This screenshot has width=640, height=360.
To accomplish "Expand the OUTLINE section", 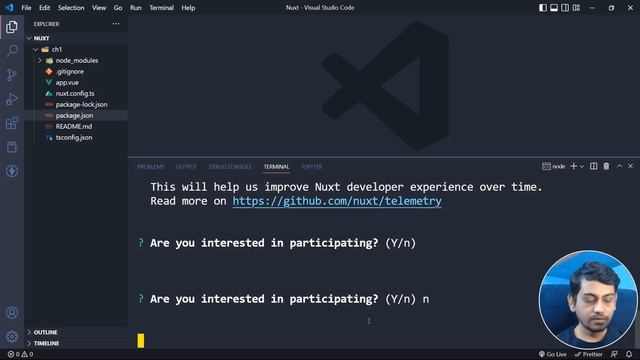I will (45, 332).
